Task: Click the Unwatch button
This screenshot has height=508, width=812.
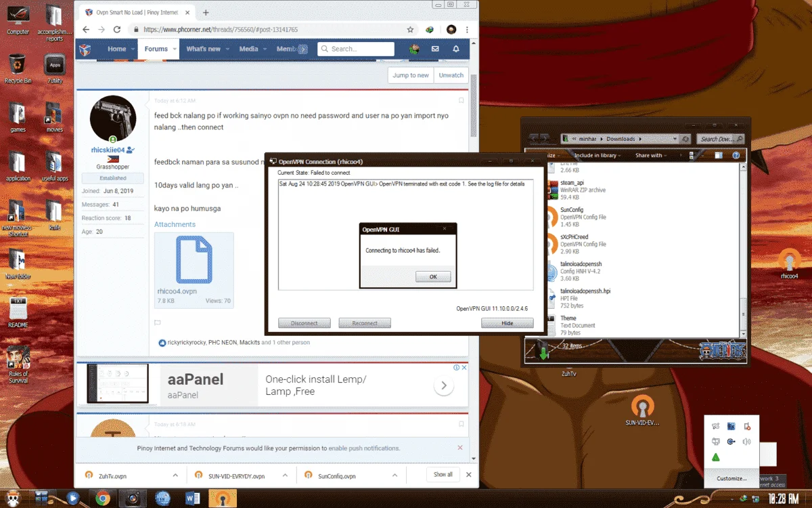Action: coord(451,75)
